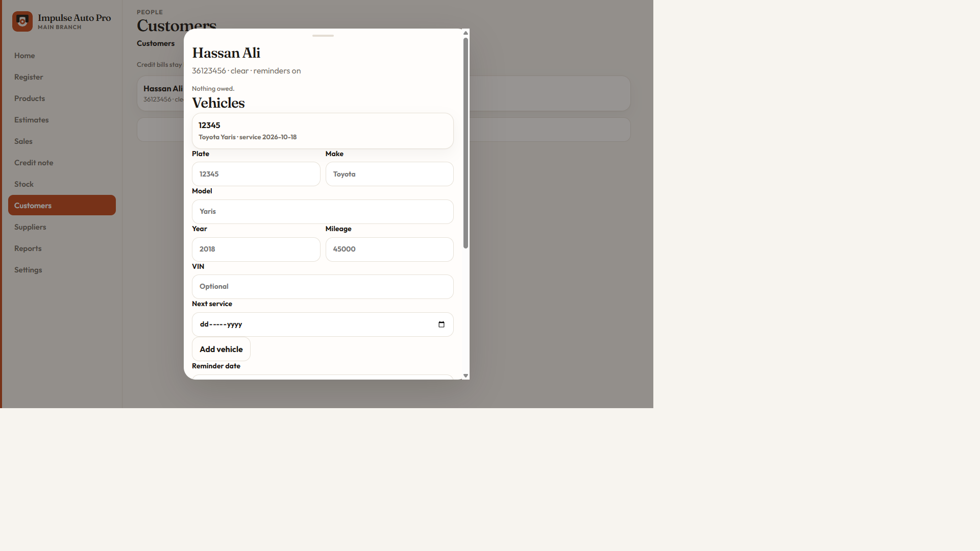This screenshot has width=980, height=551.
Task: Click the Next service date field
Action: (323, 324)
